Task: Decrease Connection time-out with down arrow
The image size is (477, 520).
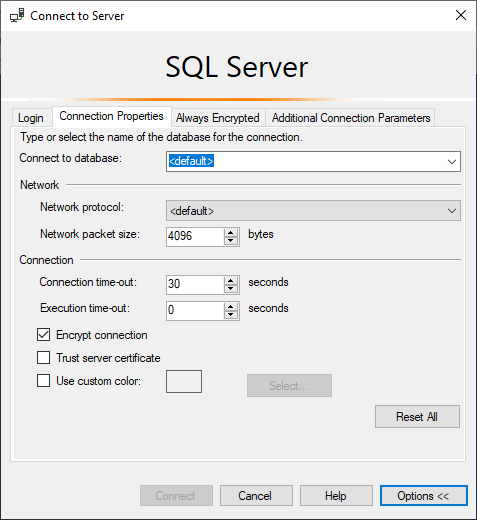Action: [x=231, y=289]
